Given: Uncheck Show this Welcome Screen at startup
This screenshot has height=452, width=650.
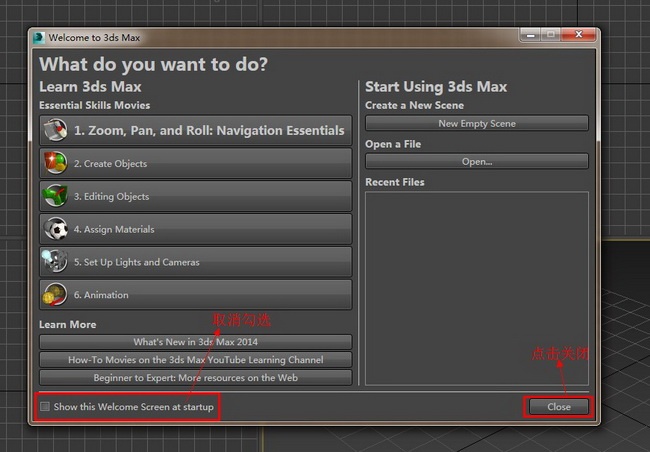Looking at the screenshot, I should 45,406.
